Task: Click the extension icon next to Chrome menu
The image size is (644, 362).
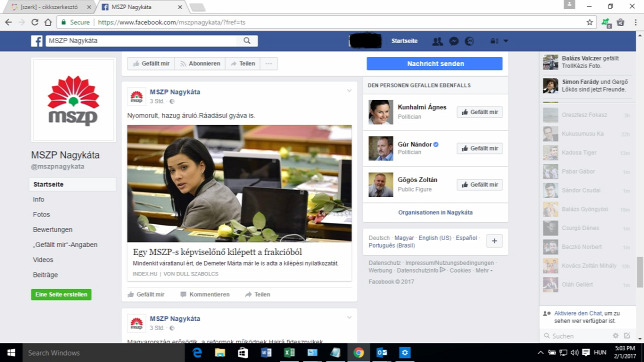Action: click(x=621, y=23)
